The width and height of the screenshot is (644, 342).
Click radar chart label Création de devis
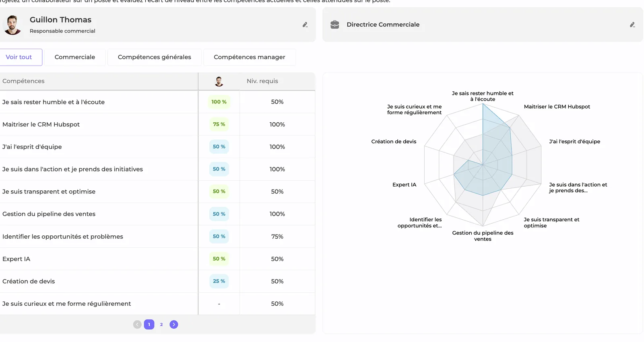click(x=394, y=142)
